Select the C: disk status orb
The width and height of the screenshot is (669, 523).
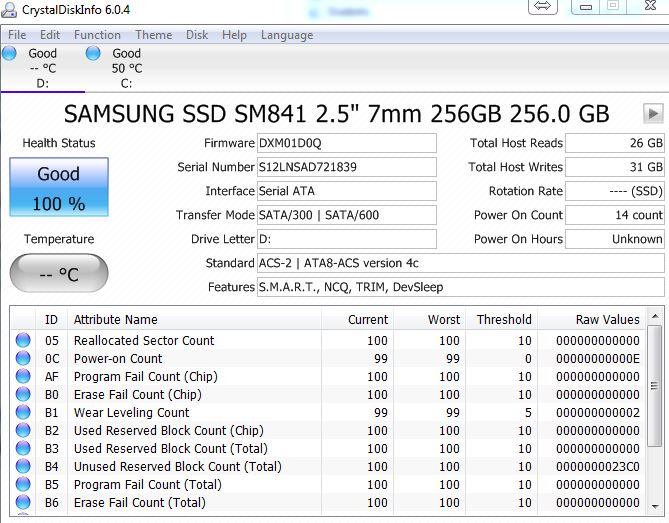pos(93,53)
